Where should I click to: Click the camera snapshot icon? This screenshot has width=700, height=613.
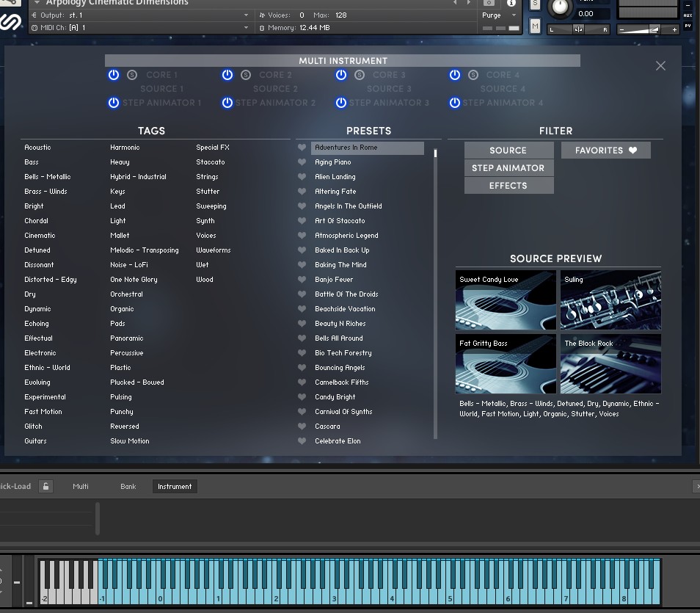[489, 3]
